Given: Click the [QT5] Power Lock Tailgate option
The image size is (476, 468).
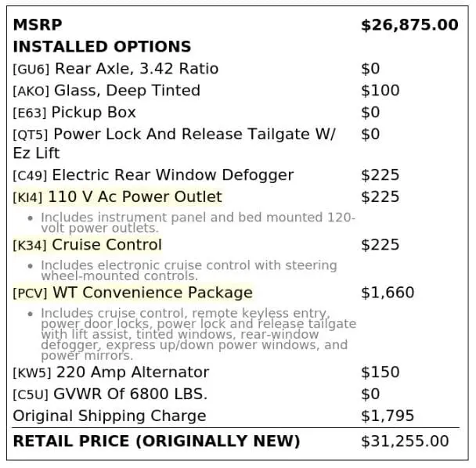Looking at the screenshot, I should [175, 143].
